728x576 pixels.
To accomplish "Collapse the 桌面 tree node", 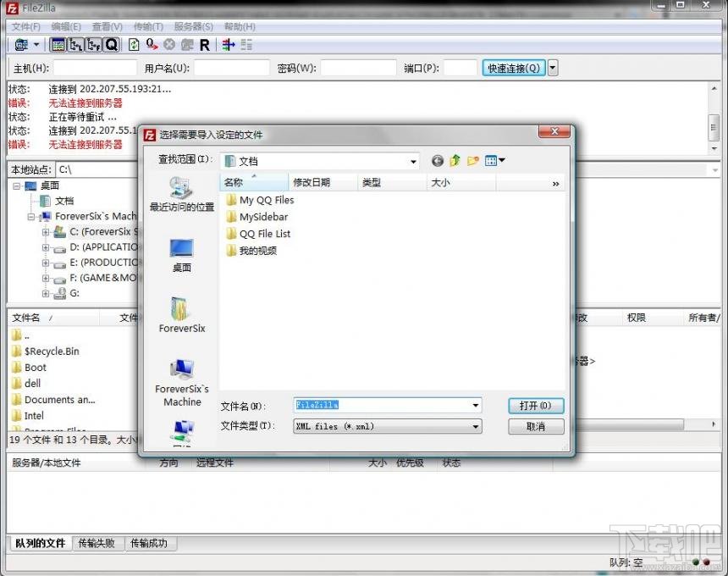I will coord(17,186).
